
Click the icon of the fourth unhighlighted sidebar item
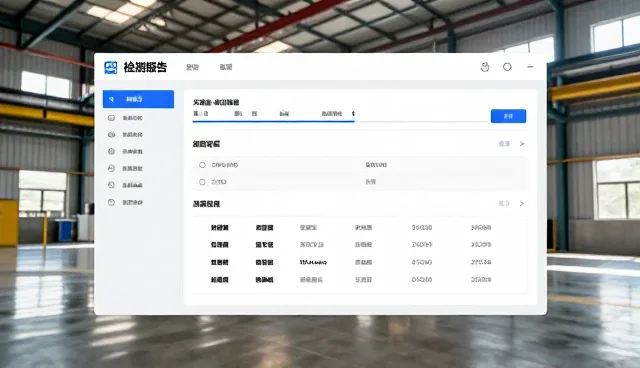pyautogui.click(x=111, y=168)
